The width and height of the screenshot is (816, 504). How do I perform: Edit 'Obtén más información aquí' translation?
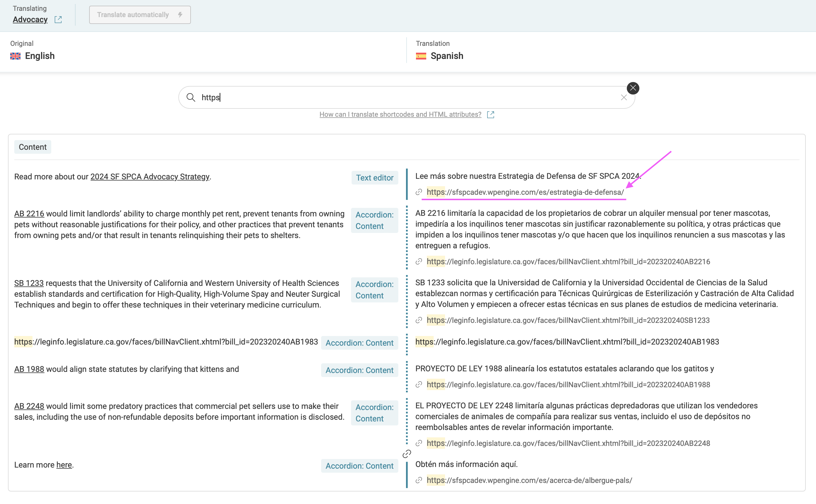(466, 464)
